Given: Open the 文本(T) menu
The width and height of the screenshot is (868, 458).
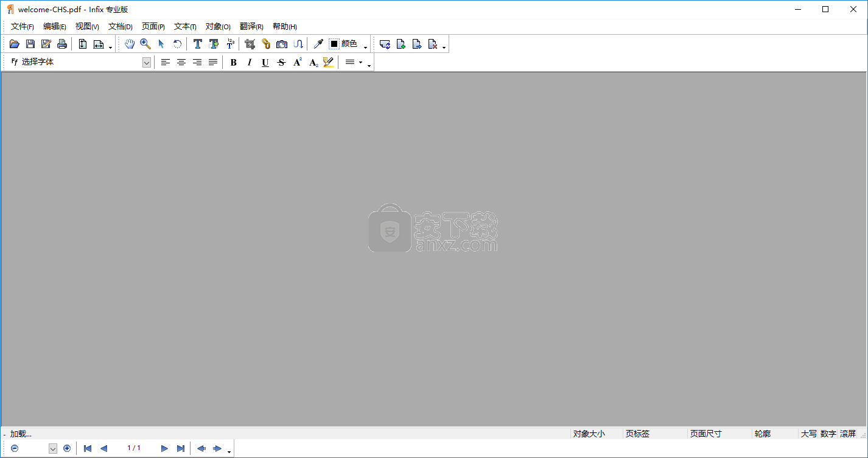Looking at the screenshot, I should click(x=185, y=27).
